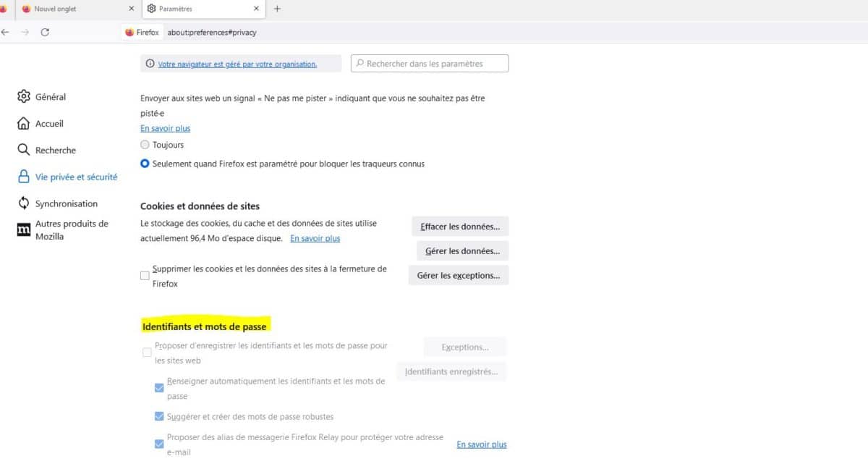Toggle "Suggérer et créer des mots de passe robustes"
This screenshot has width=868, height=464.
[159, 416]
